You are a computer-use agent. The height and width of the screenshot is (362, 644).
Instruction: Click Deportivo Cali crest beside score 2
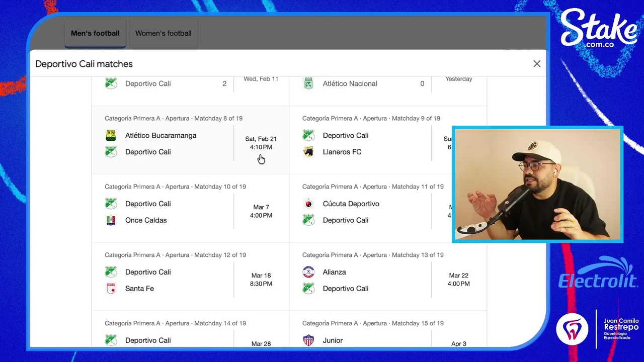point(111,83)
